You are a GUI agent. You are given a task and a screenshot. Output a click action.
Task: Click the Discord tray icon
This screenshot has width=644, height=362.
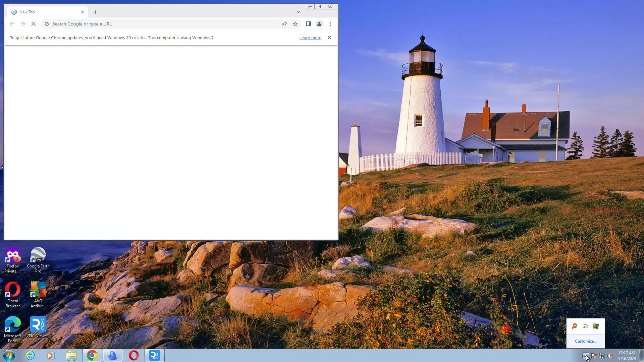(585, 326)
